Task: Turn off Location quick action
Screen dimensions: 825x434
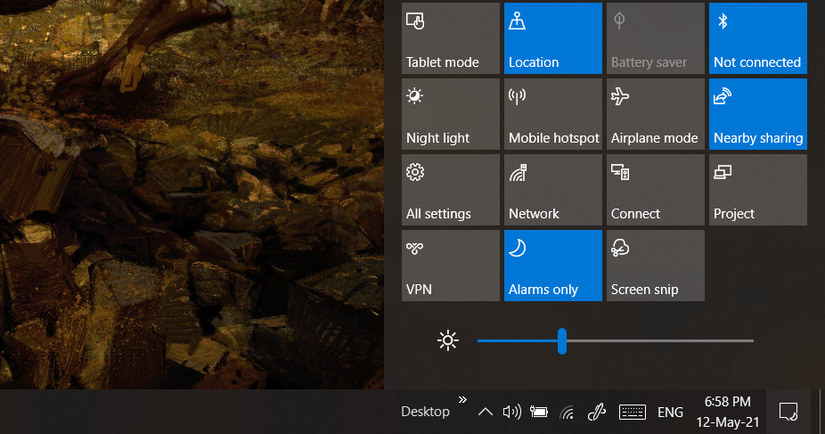Action: tap(553, 38)
